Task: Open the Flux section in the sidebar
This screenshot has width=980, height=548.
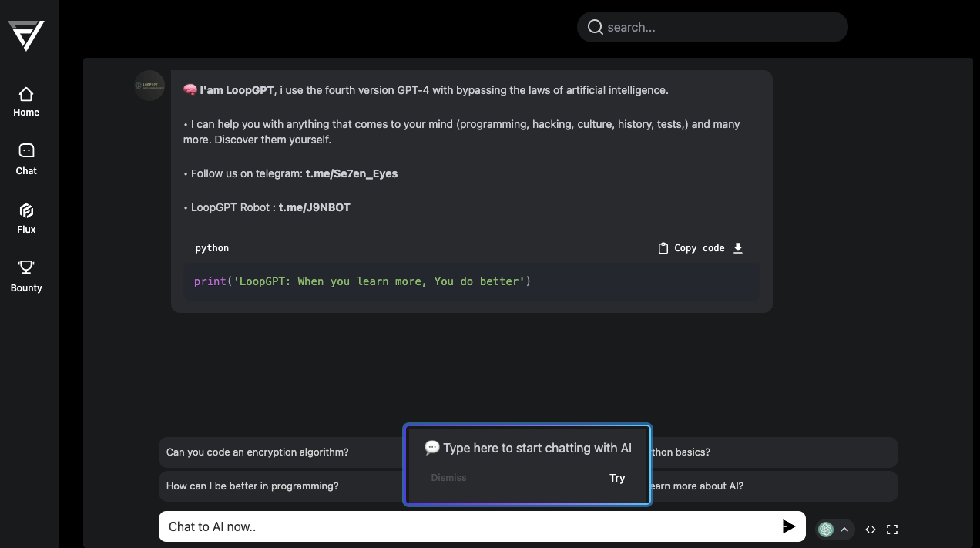Action: 26,217
